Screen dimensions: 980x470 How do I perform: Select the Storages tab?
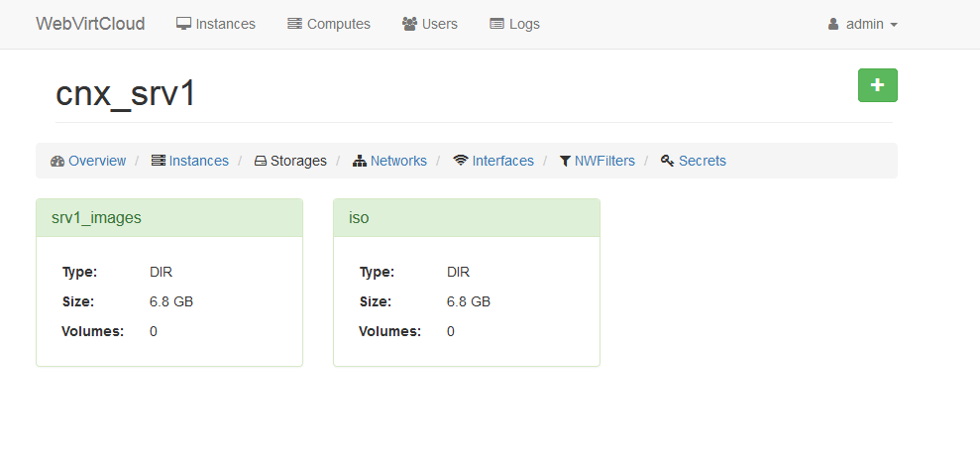[x=298, y=161]
